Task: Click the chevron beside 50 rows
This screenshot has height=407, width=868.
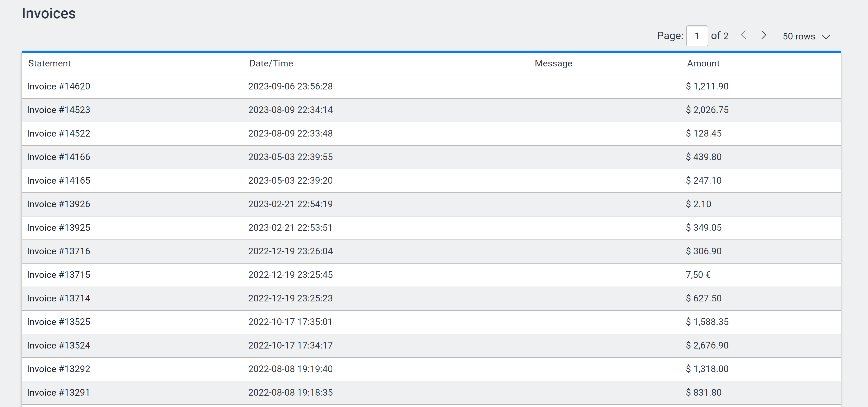Action: [x=825, y=37]
